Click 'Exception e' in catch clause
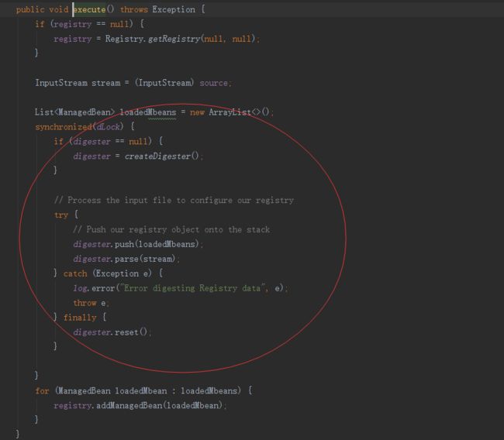Screen dimensions: 504x440 point(123,273)
